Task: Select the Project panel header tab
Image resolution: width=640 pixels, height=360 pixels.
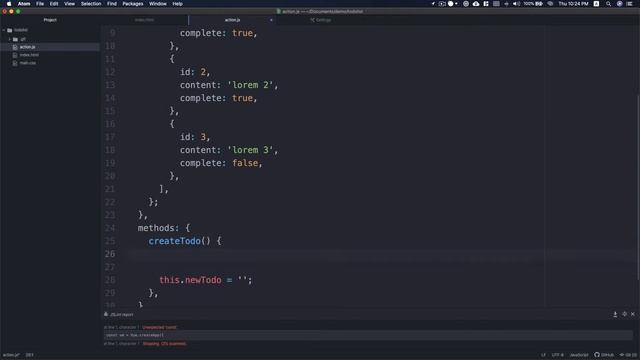Action: [50, 20]
